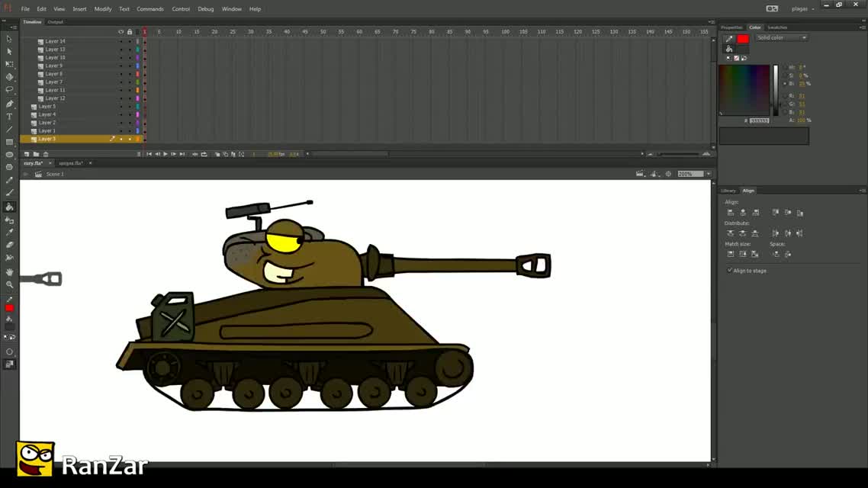Click the Edit Scene clapper icon
The height and width of the screenshot is (488, 868).
pos(640,174)
